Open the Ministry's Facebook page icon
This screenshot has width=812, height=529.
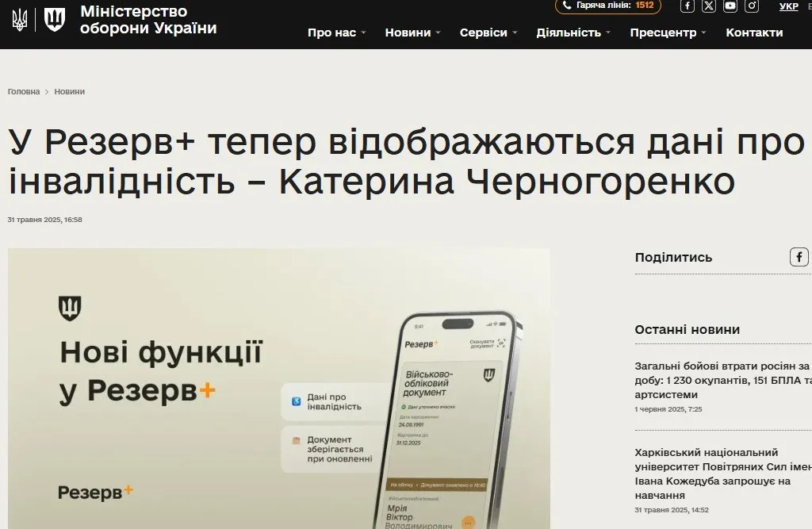pyautogui.click(x=687, y=6)
